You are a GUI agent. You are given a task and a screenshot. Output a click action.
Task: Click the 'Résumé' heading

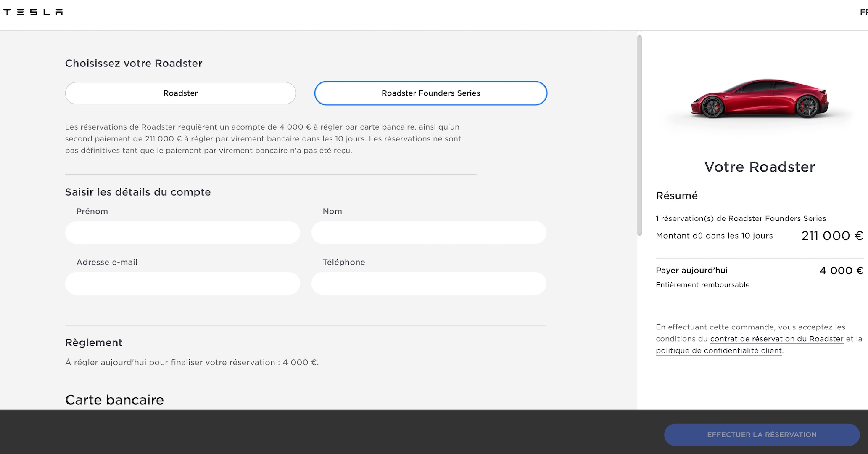pyautogui.click(x=677, y=196)
